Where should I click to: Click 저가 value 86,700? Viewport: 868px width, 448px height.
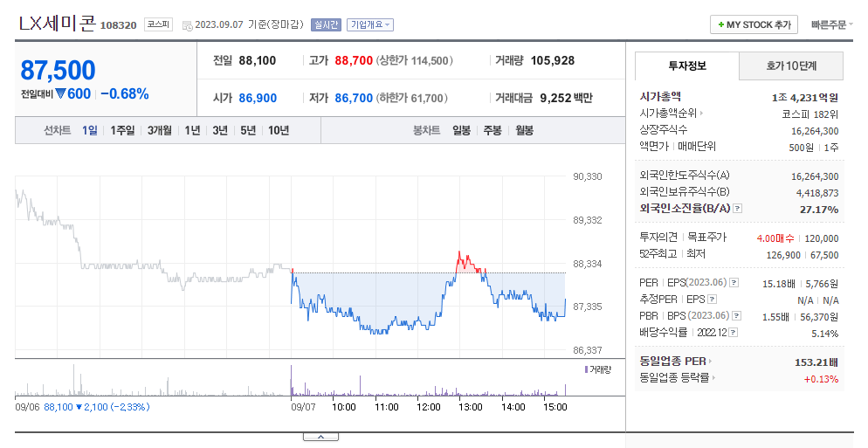point(354,98)
